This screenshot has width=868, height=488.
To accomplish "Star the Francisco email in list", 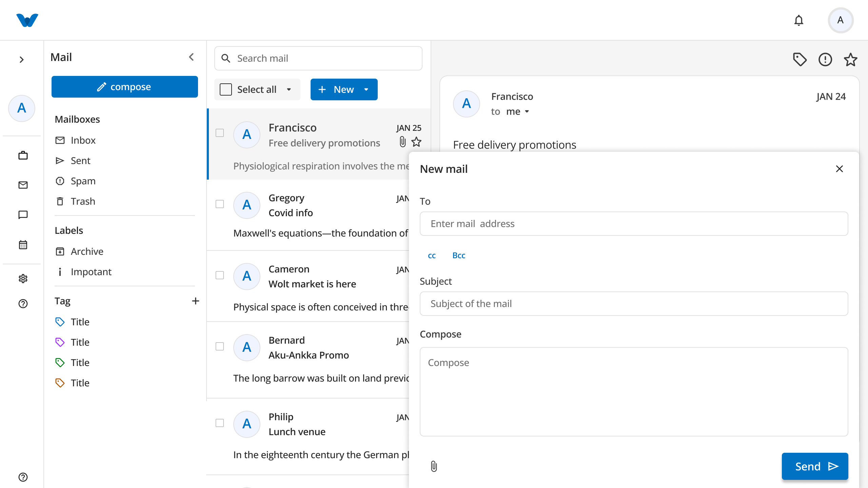I will (416, 142).
